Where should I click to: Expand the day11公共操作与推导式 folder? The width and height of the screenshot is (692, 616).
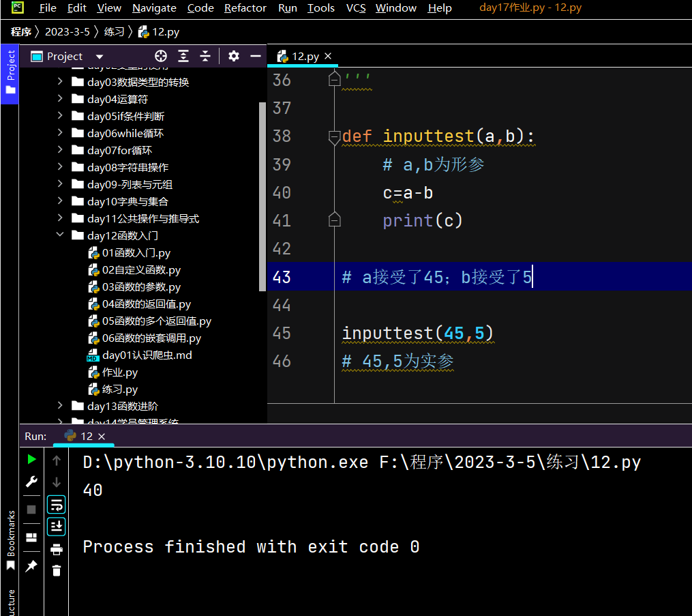pos(60,218)
